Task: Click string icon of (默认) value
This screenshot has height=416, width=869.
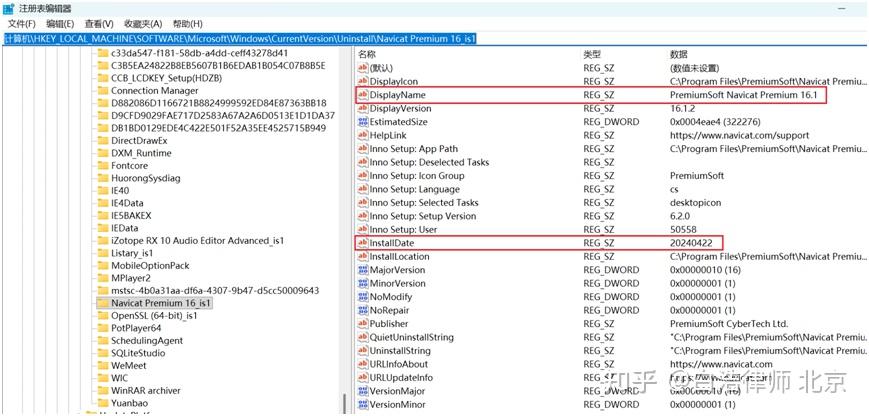Action: tap(363, 68)
